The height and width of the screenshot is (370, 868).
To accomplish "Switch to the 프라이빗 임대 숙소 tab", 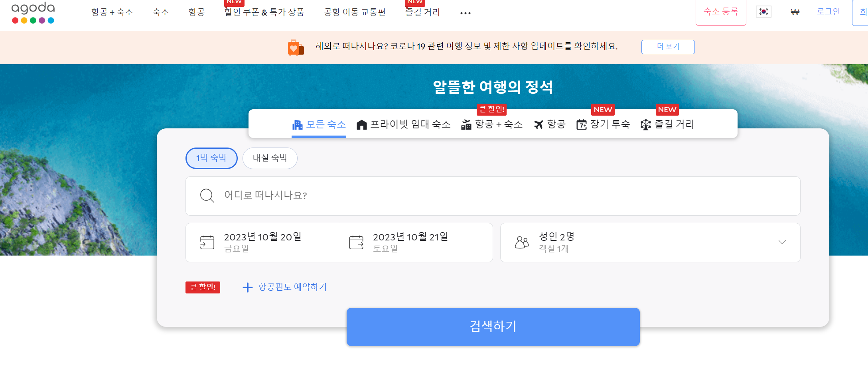I will [404, 124].
